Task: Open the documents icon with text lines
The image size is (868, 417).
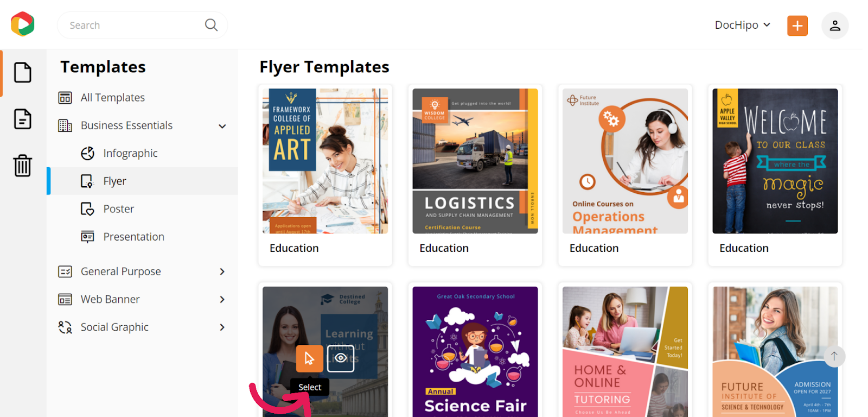Action: click(x=22, y=119)
